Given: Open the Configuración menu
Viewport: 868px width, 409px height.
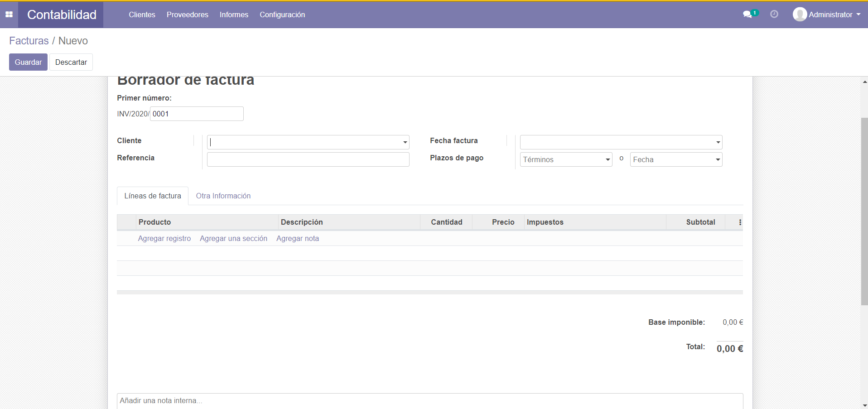Looking at the screenshot, I should (282, 14).
